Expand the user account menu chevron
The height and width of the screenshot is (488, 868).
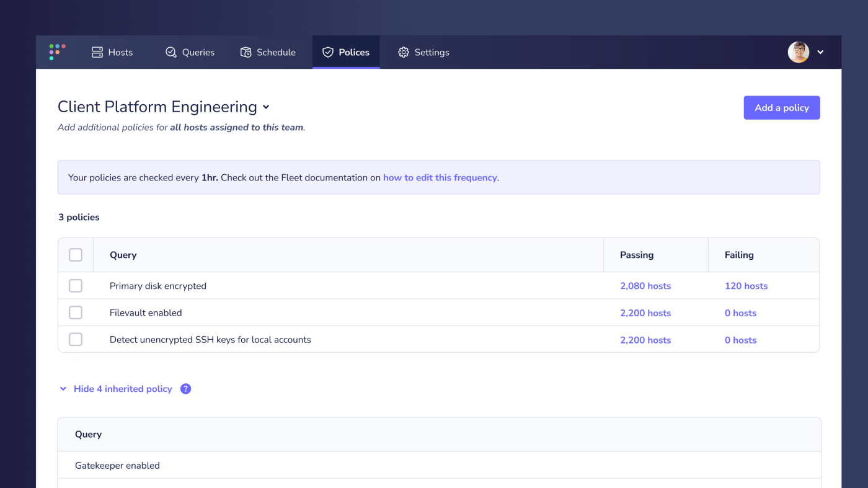(x=820, y=52)
